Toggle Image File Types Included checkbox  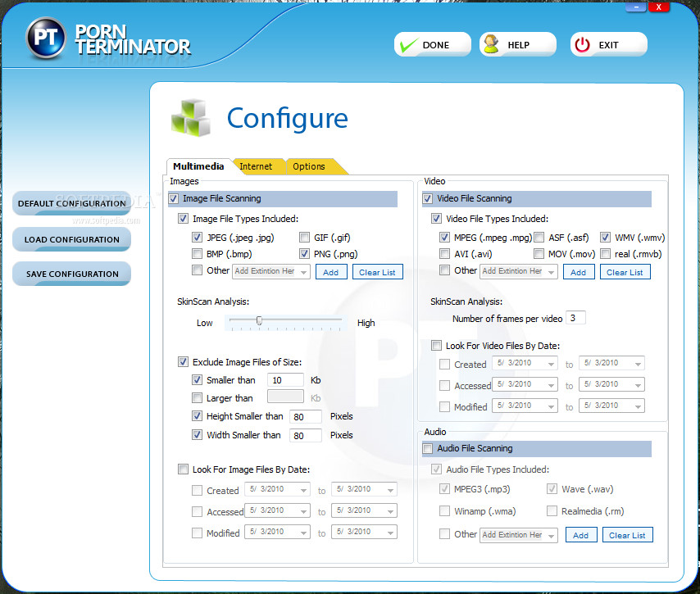pyautogui.click(x=183, y=219)
